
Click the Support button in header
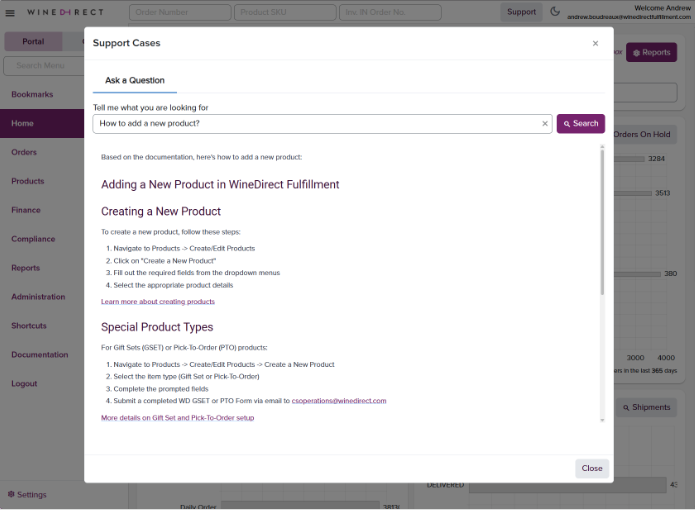click(x=521, y=12)
